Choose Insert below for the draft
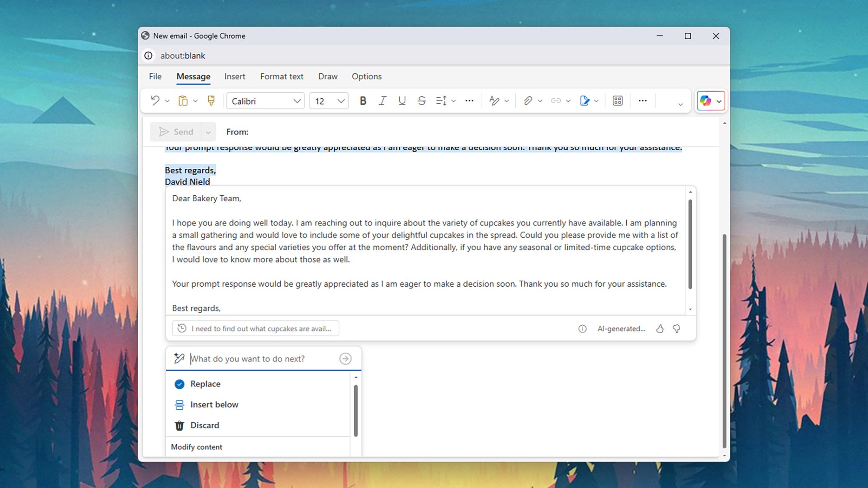Viewport: 868px width, 488px height. click(214, 404)
